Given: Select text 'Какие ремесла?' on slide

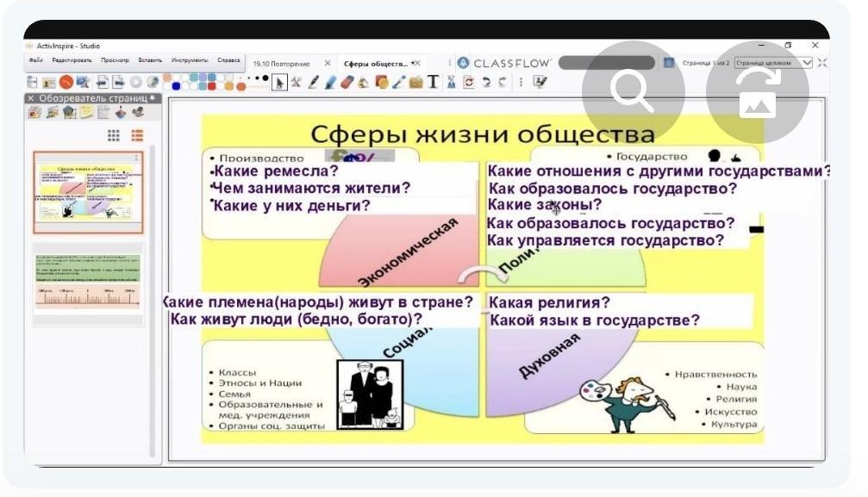Looking at the screenshot, I should (x=276, y=171).
